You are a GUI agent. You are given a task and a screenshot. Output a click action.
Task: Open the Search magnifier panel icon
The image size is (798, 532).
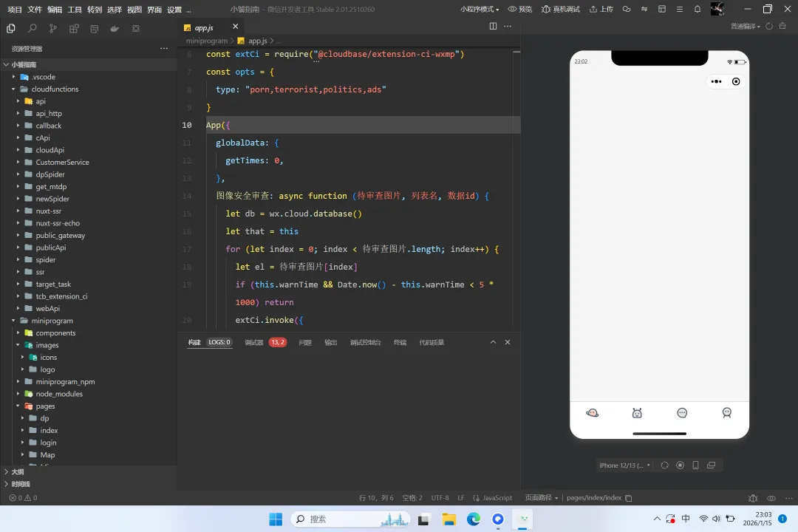pos(32,29)
